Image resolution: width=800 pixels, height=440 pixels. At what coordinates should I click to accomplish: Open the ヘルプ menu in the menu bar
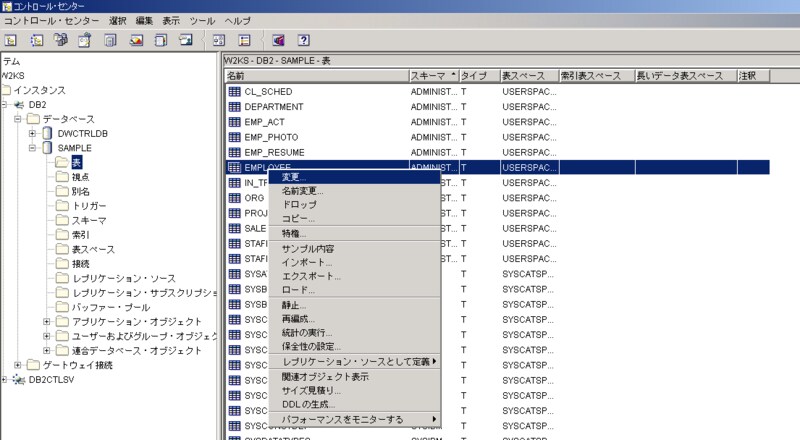(238, 21)
